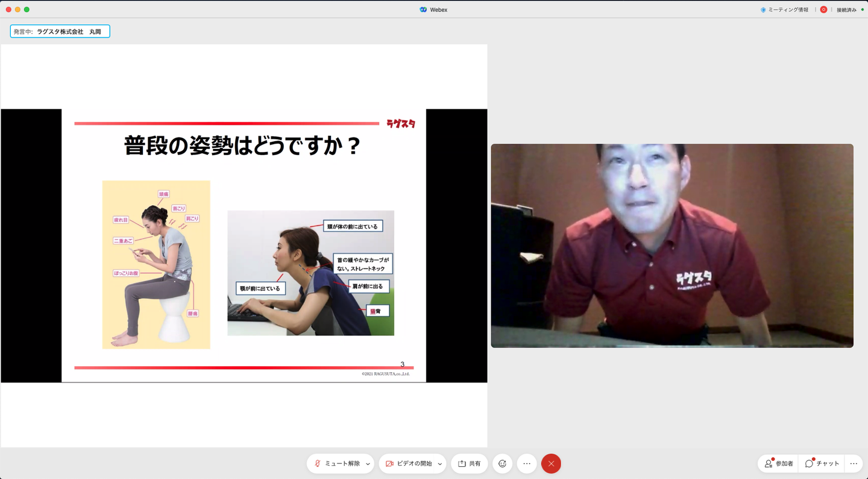This screenshot has width=868, height=479.
Task: Click the 共有 share button
Action: tap(469, 463)
